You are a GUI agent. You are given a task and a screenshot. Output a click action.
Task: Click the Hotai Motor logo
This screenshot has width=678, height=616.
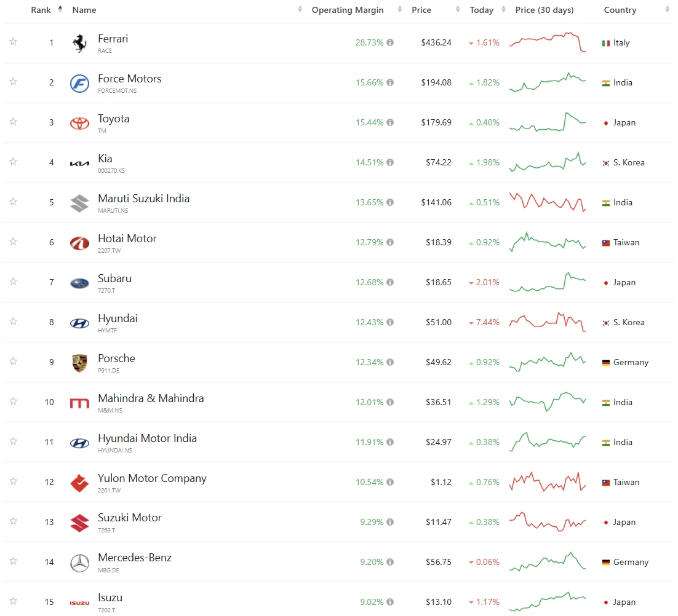coord(79,243)
